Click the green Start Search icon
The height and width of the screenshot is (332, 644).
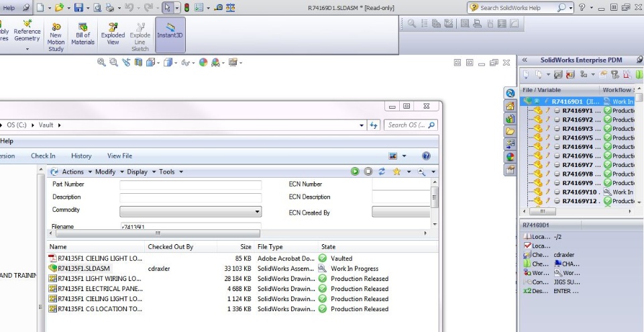355,171
